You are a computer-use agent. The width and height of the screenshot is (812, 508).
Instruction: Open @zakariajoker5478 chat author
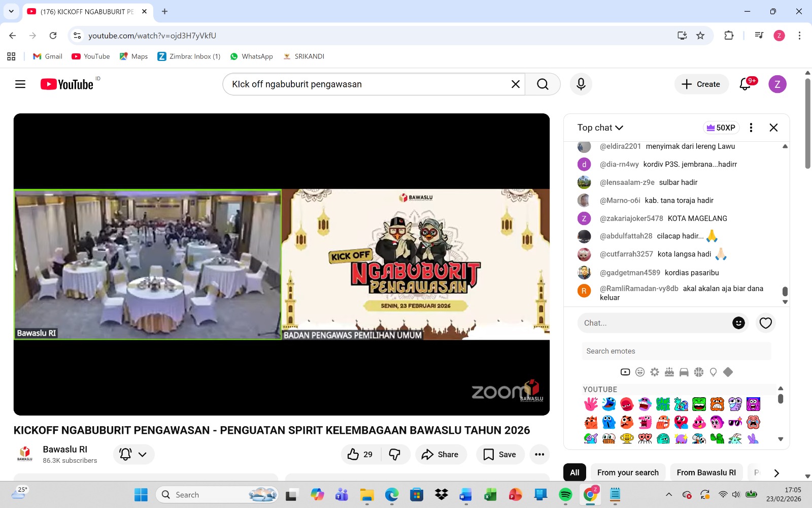pos(631,218)
